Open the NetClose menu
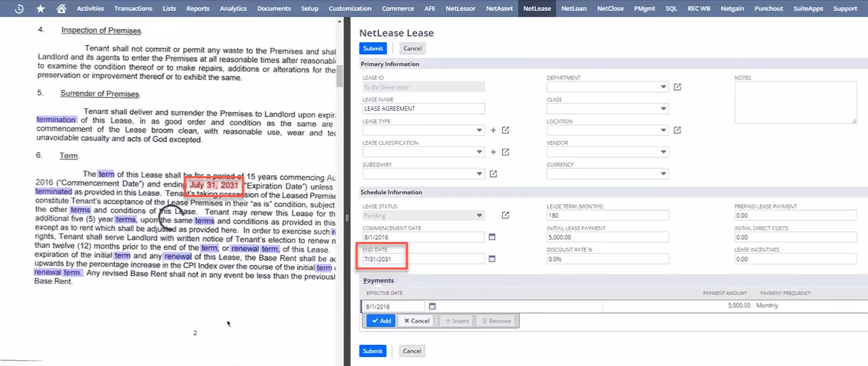 click(x=610, y=8)
